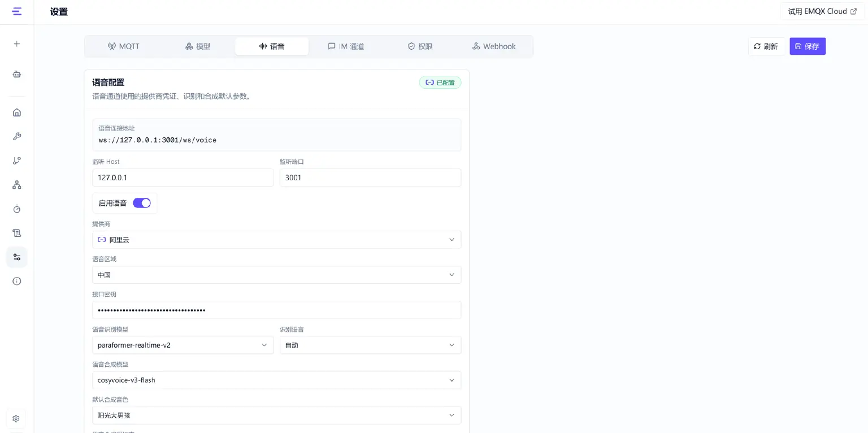Image resolution: width=868 pixels, height=433 pixels.
Task: Open the robot agent icon
Action: point(17,74)
